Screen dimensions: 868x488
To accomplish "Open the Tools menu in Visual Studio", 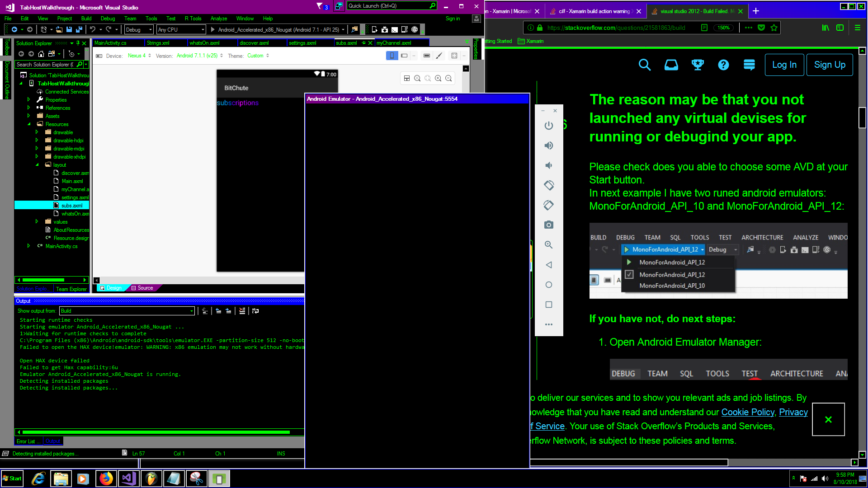I will pos(151,19).
